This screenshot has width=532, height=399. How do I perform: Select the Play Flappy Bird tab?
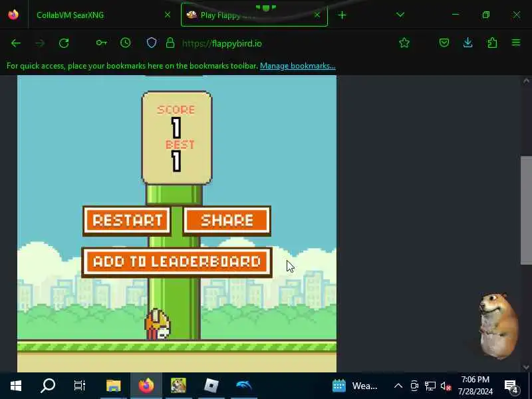[254, 15]
